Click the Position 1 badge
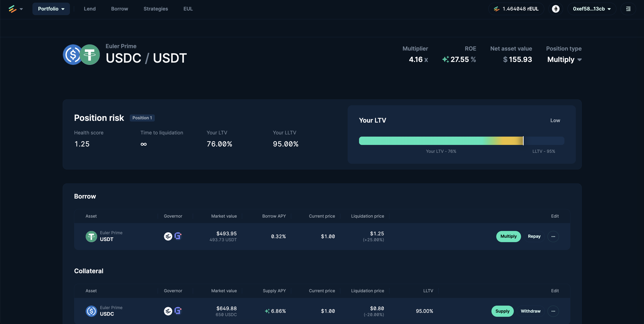 click(142, 118)
